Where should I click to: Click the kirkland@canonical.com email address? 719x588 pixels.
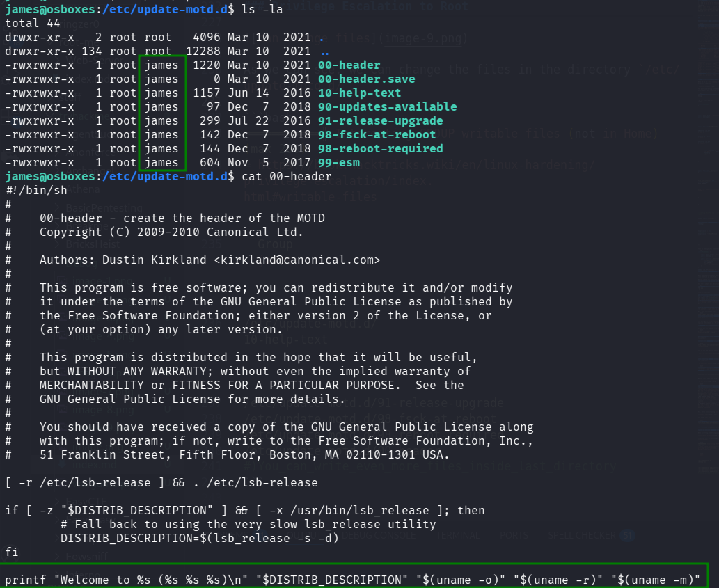(322, 260)
